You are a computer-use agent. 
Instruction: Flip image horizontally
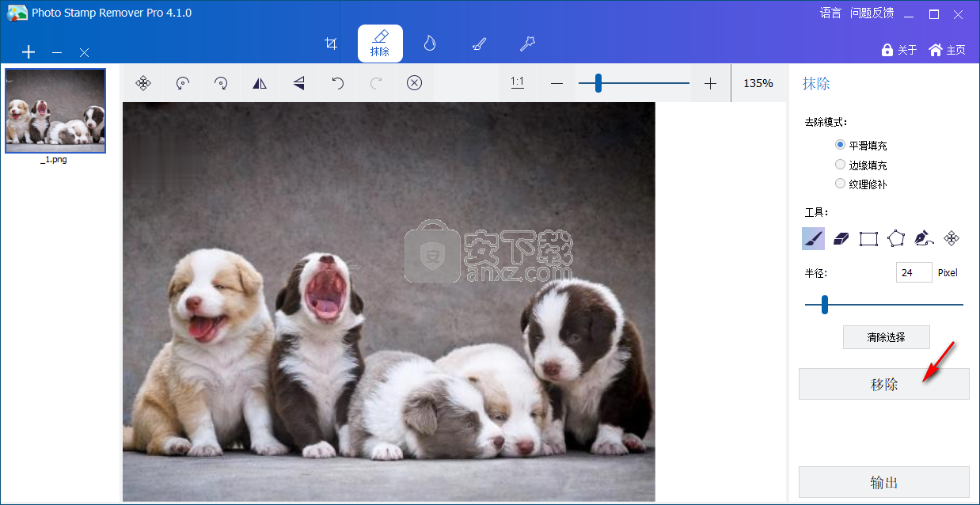[260, 83]
